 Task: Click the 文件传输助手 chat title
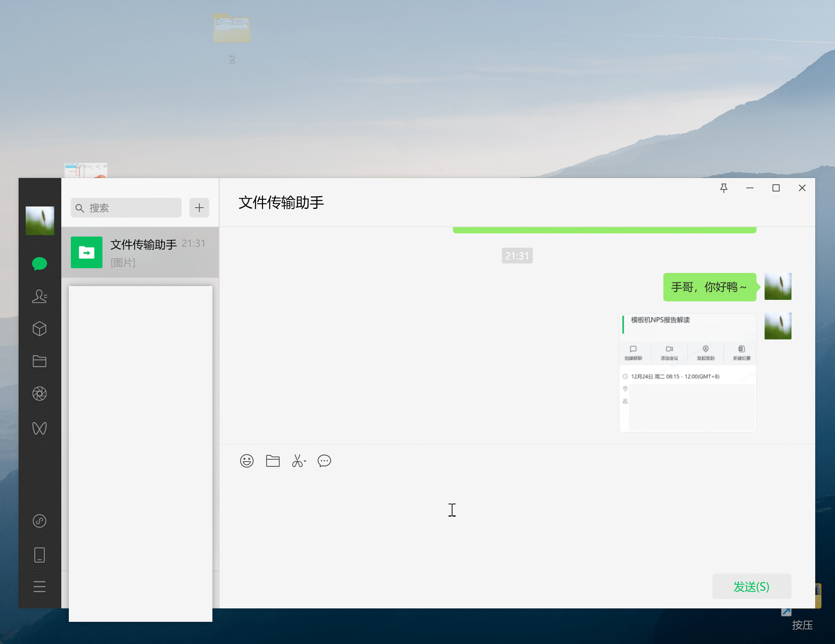tap(281, 203)
